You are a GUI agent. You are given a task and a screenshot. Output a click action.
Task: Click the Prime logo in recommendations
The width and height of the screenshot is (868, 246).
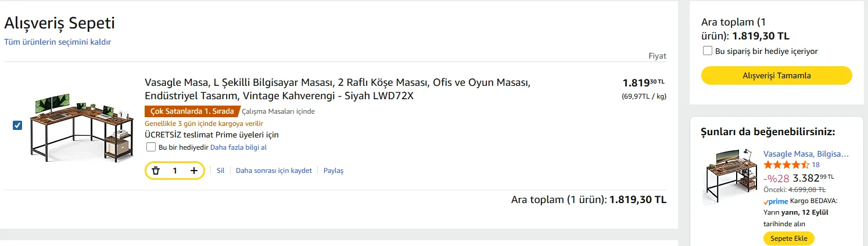[776, 201]
